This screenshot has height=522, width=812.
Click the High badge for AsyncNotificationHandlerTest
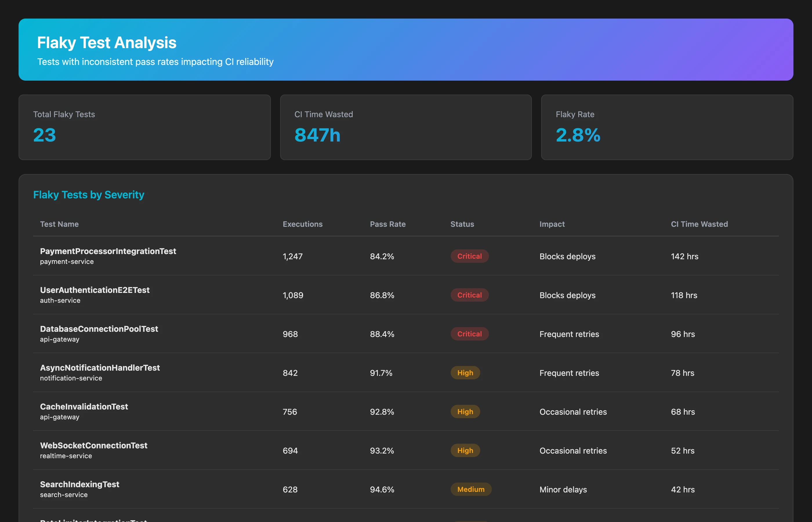tap(465, 373)
